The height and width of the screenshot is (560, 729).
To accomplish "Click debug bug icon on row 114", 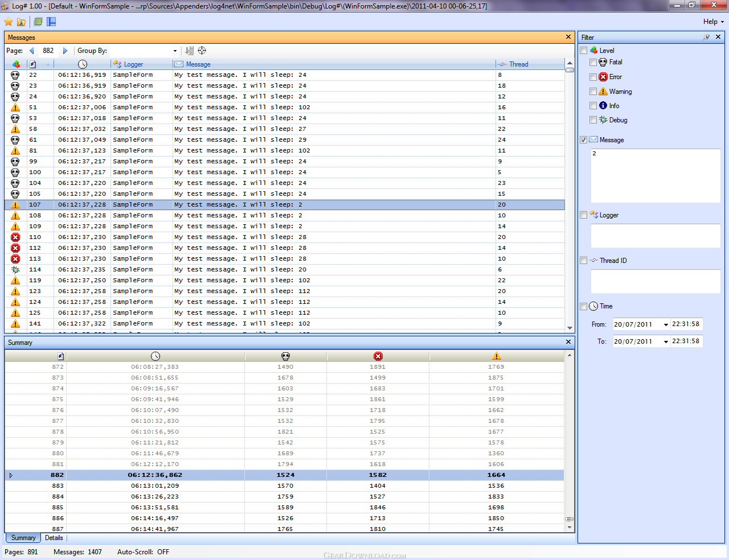I will [x=15, y=270].
